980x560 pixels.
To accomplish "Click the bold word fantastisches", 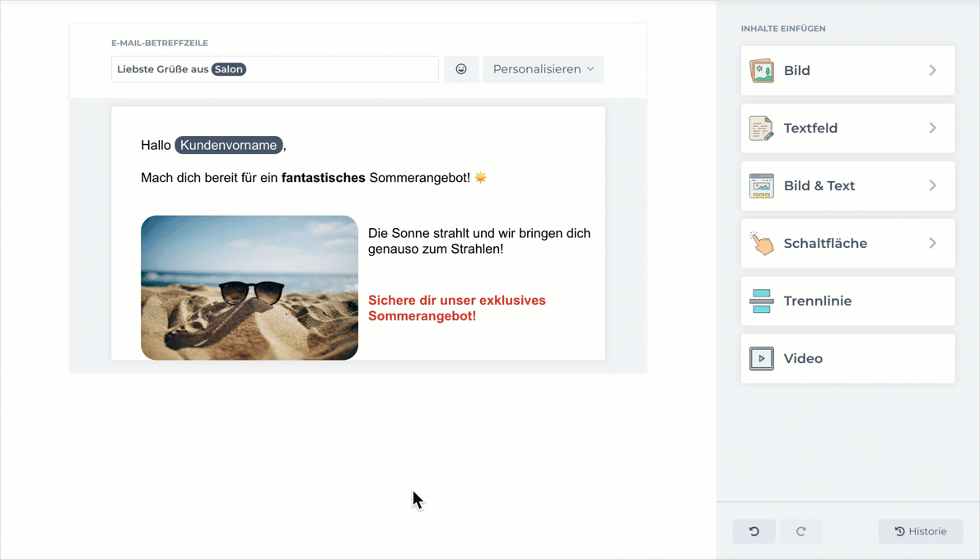I will coord(323,178).
